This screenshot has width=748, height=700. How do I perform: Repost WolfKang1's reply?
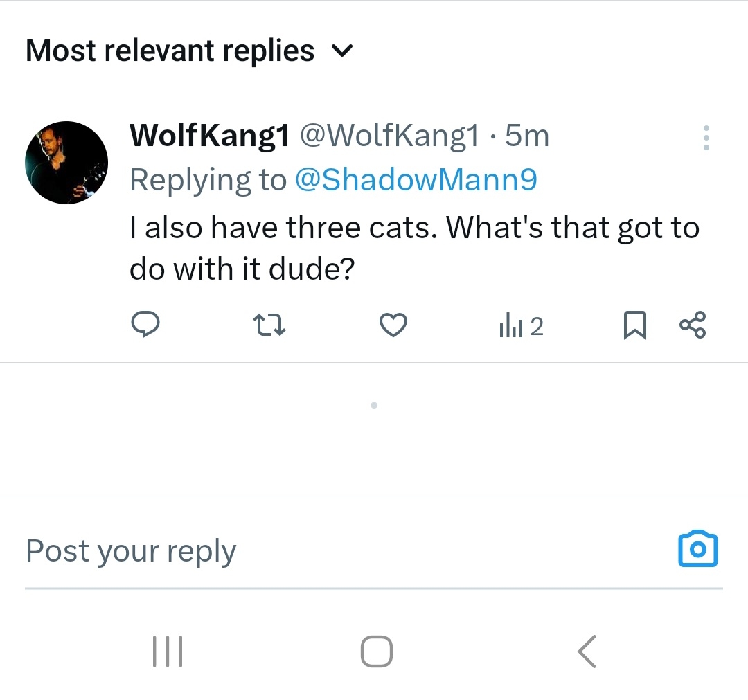[269, 325]
